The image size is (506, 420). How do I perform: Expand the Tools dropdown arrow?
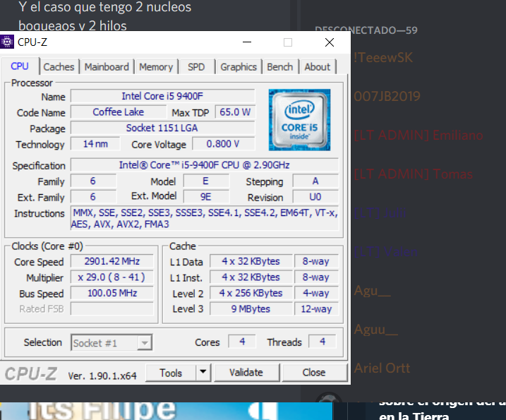point(203,373)
